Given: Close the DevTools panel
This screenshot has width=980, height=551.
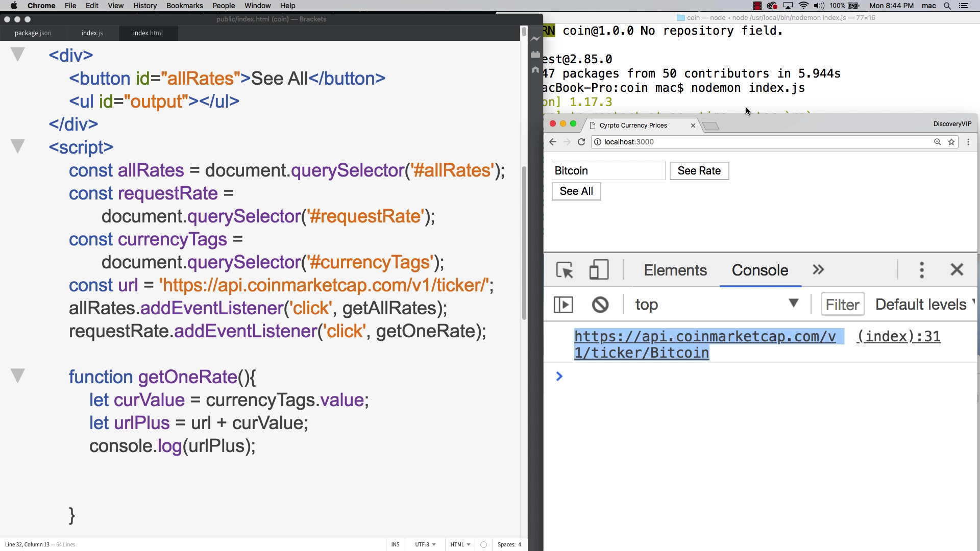Looking at the screenshot, I should point(957,269).
